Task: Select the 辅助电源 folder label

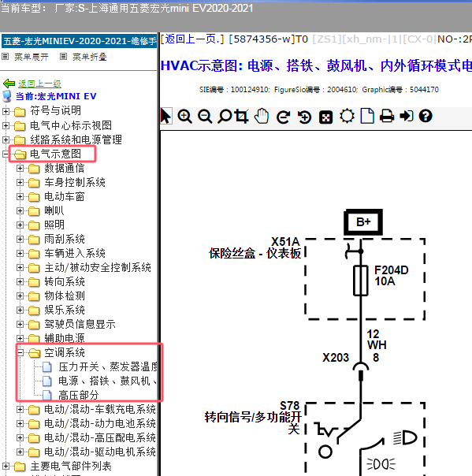Action: tap(65, 338)
